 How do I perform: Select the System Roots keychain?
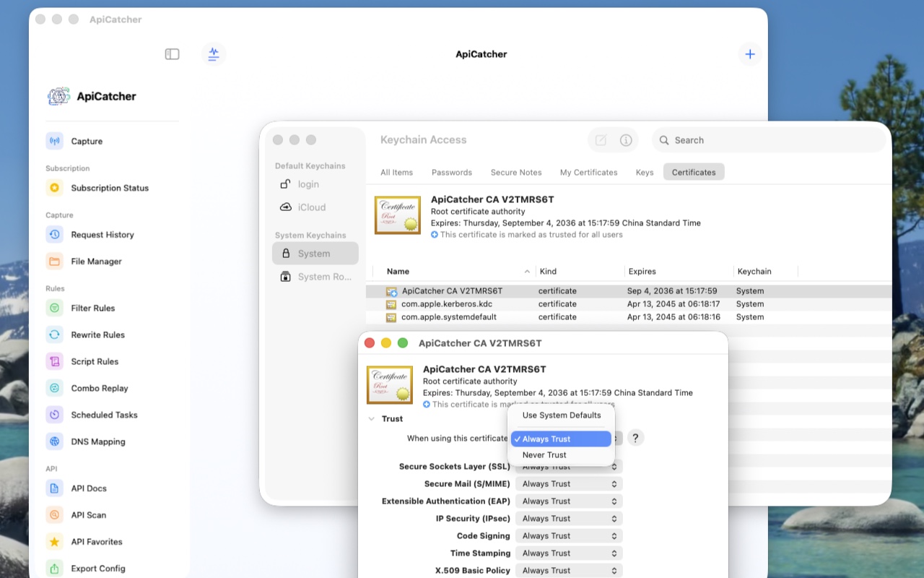pyautogui.click(x=315, y=277)
